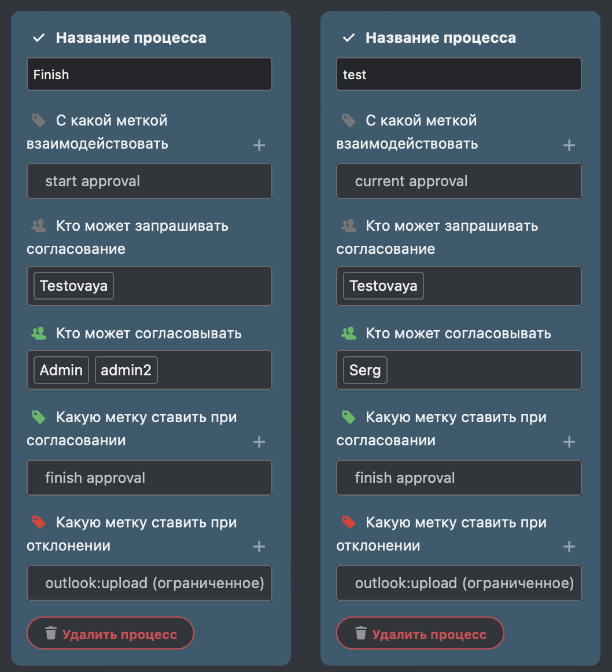
Task: Add an interaction label to the test process
Action: [569, 145]
